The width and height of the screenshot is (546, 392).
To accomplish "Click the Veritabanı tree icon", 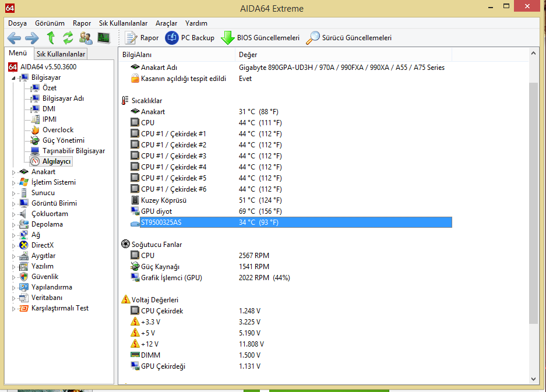I will (x=24, y=298).
